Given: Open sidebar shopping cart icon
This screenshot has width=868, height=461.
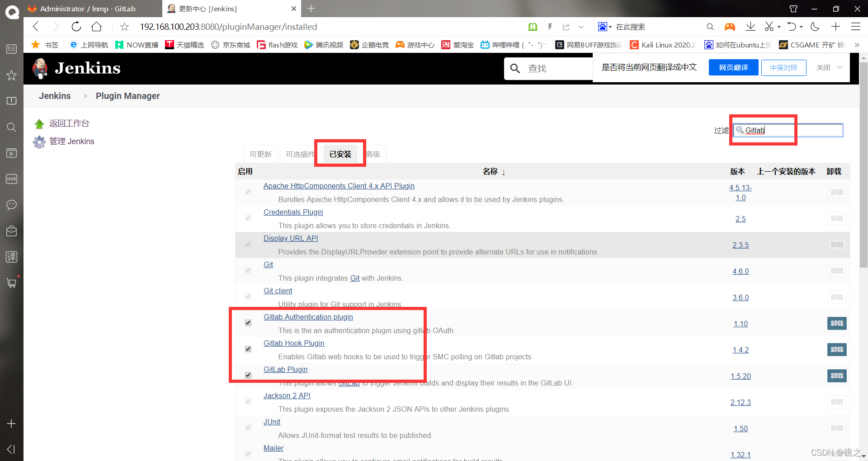Looking at the screenshot, I should point(12,283).
